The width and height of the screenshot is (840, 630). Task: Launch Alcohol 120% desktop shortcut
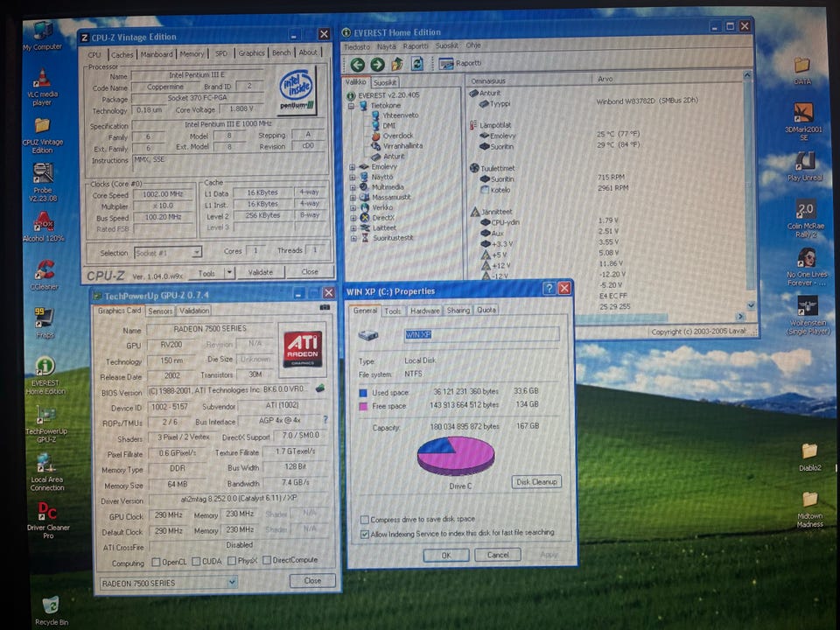click(44, 227)
